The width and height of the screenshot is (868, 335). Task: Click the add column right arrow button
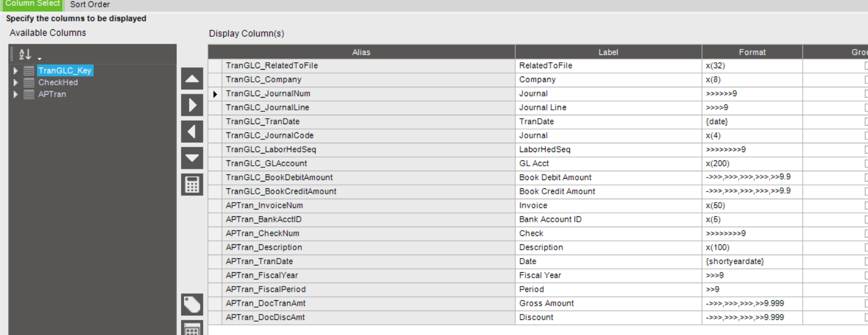192,105
